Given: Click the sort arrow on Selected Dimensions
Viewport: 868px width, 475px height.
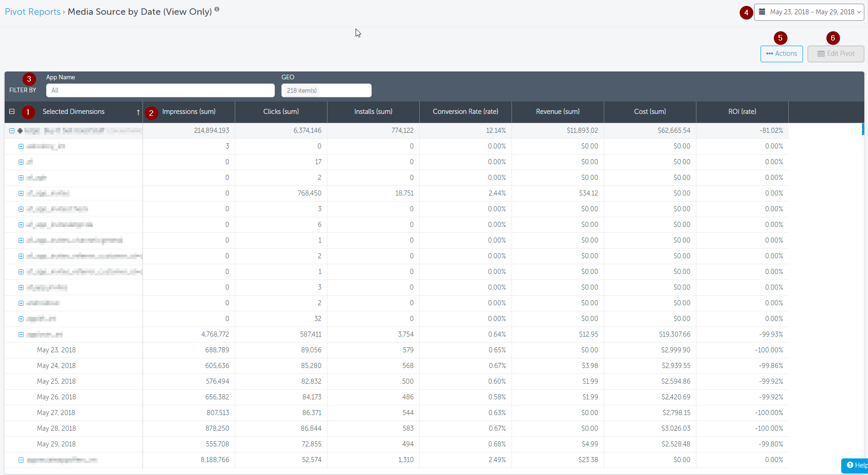Looking at the screenshot, I should pos(138,112).
